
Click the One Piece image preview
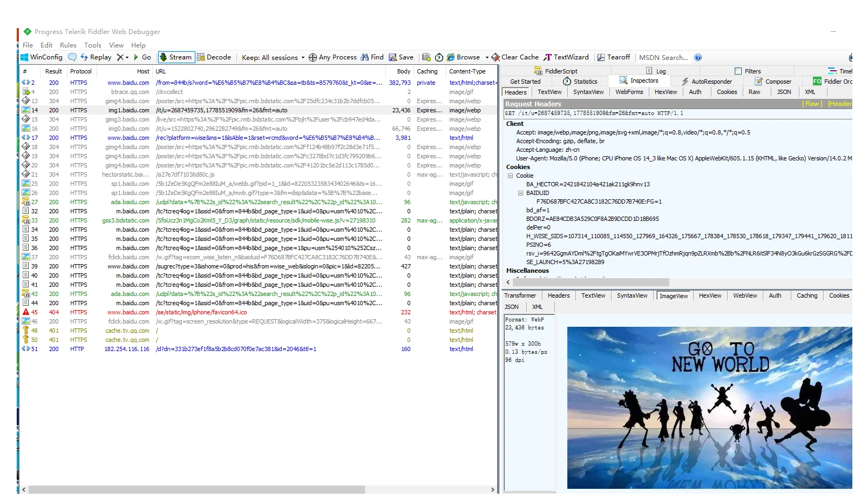(x=709, y=408)
